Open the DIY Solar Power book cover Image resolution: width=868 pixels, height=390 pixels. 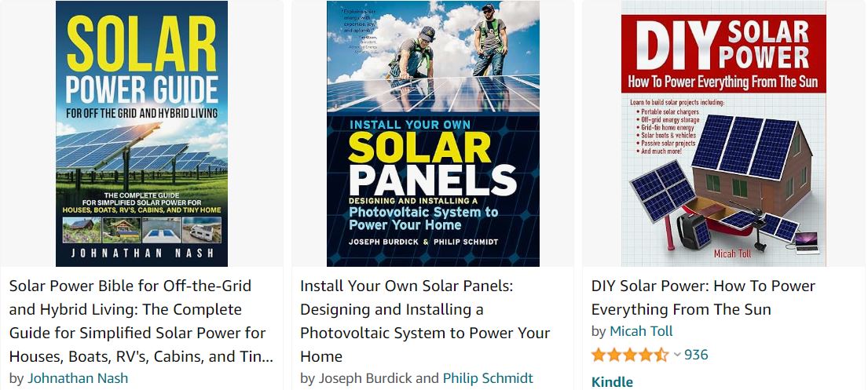pyautogui.click(x=723, y=133)
